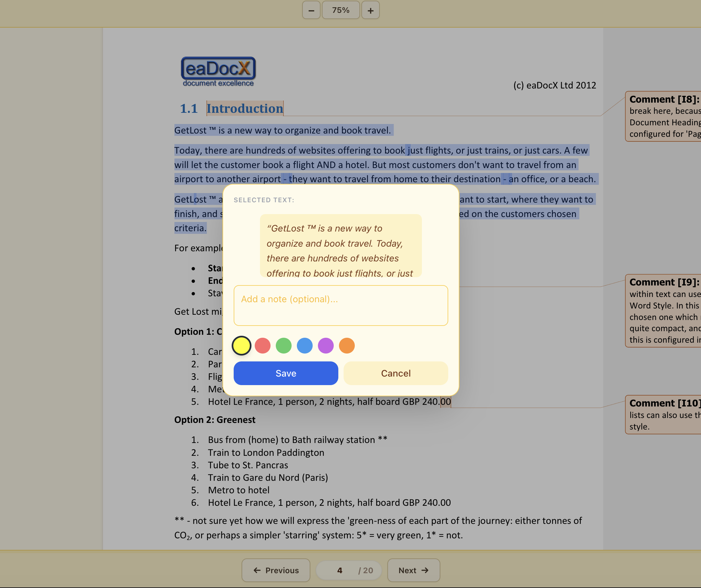Click the Introduction heading
The width and height of the screenshot is (701, 588).
pyautogui.click(x=245, y=109)
